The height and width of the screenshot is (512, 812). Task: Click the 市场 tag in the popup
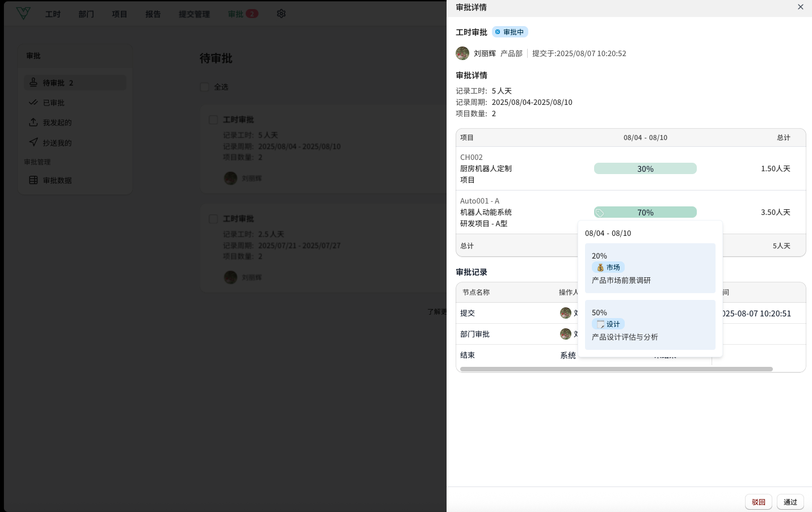(608, 267)
